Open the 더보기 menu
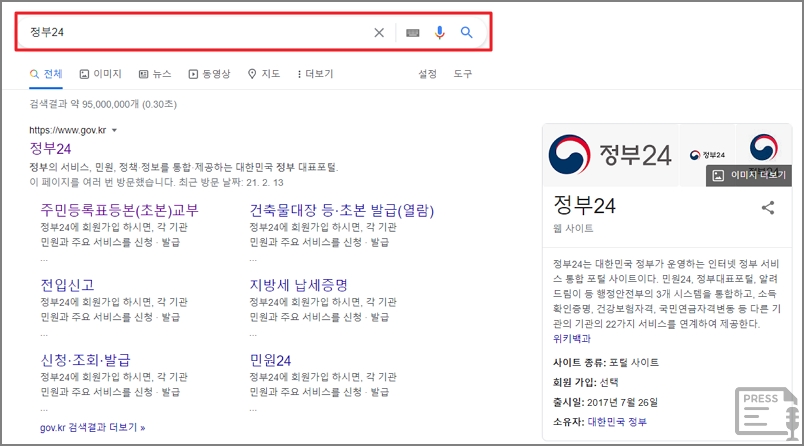804x446 pixels. tap(315, 74)
